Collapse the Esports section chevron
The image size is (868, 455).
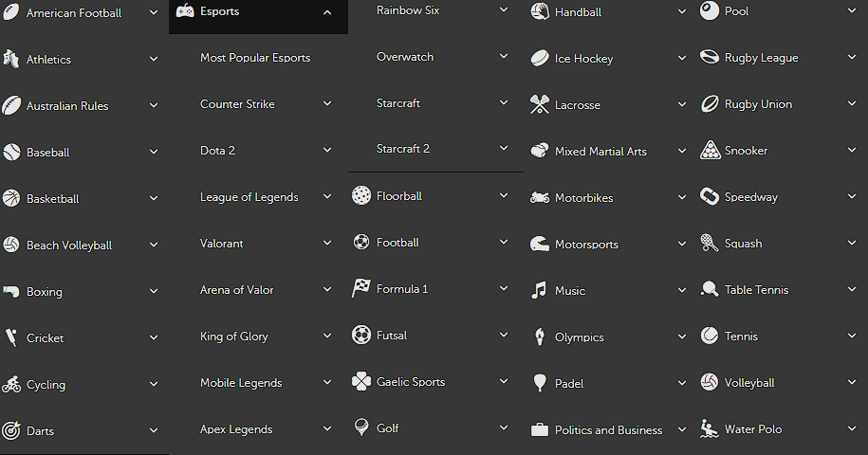327,12
